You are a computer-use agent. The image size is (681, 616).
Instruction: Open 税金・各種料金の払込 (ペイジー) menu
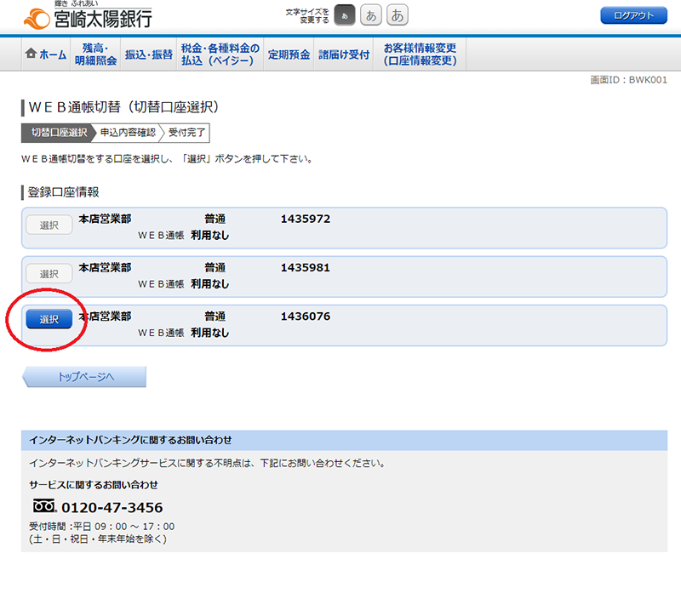[220, 54]
